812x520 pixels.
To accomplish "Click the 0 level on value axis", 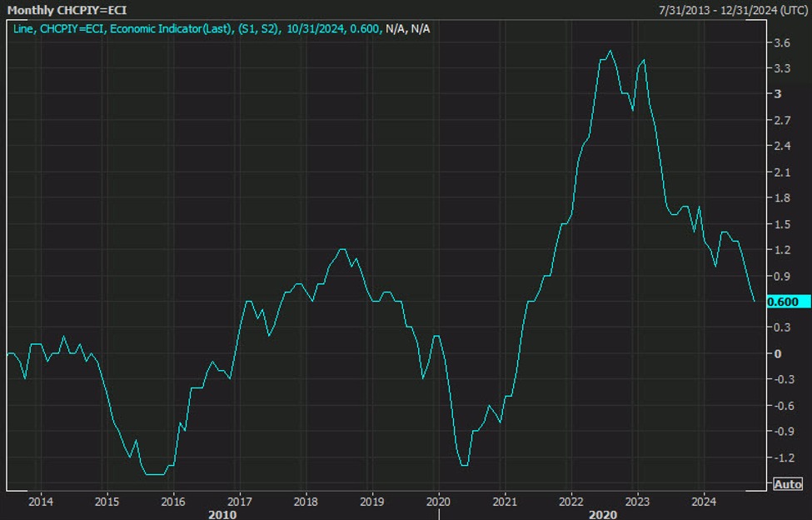I will pyautogui.click(x=778, y=353).
